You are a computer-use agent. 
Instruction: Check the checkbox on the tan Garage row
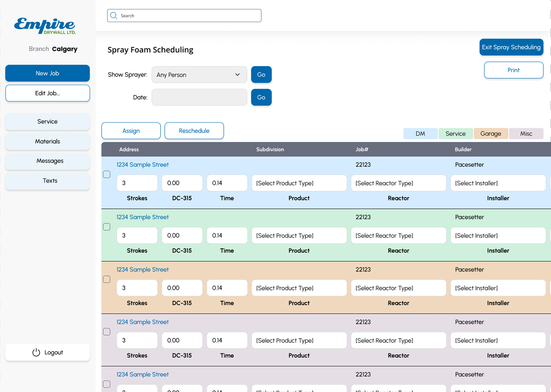pos(107,279)
